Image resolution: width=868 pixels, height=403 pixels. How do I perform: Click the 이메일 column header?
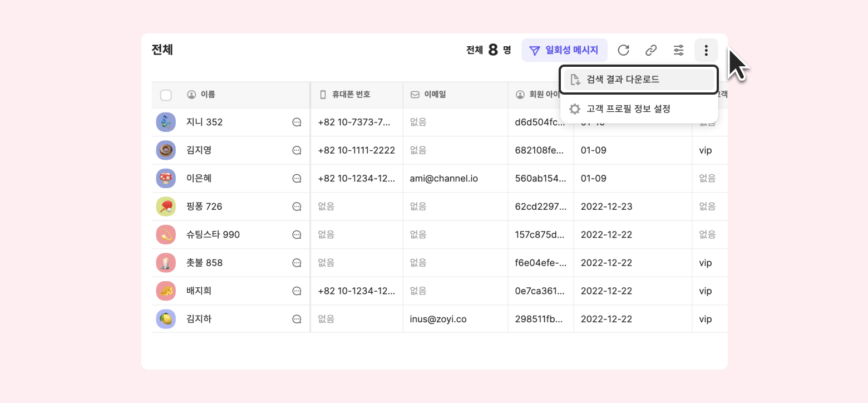pyautogui.click(x=435, y=95)
